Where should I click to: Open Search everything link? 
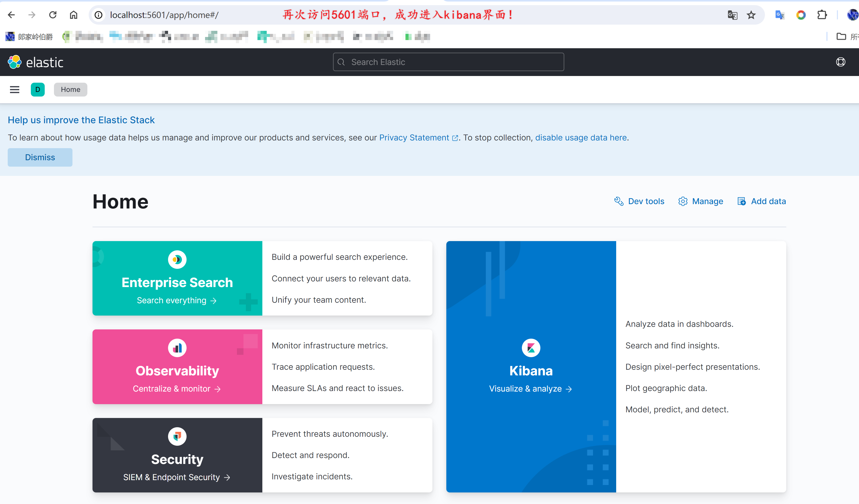(x=177, y=300)
